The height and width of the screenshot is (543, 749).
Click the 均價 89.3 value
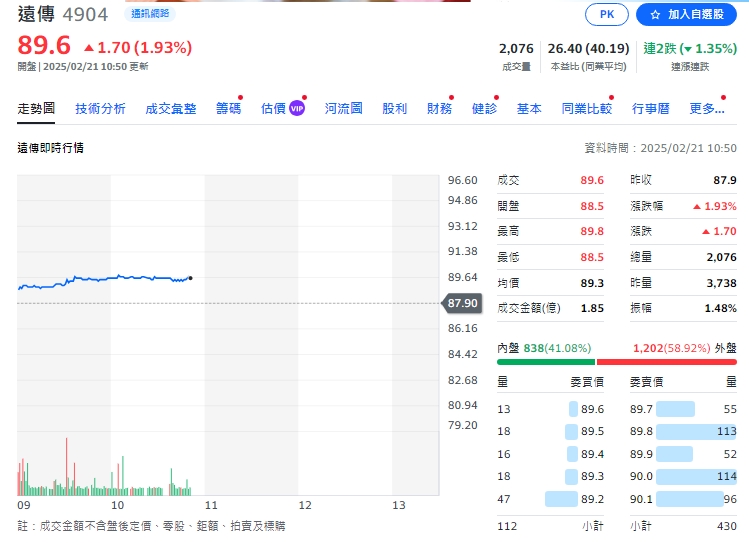592,283
